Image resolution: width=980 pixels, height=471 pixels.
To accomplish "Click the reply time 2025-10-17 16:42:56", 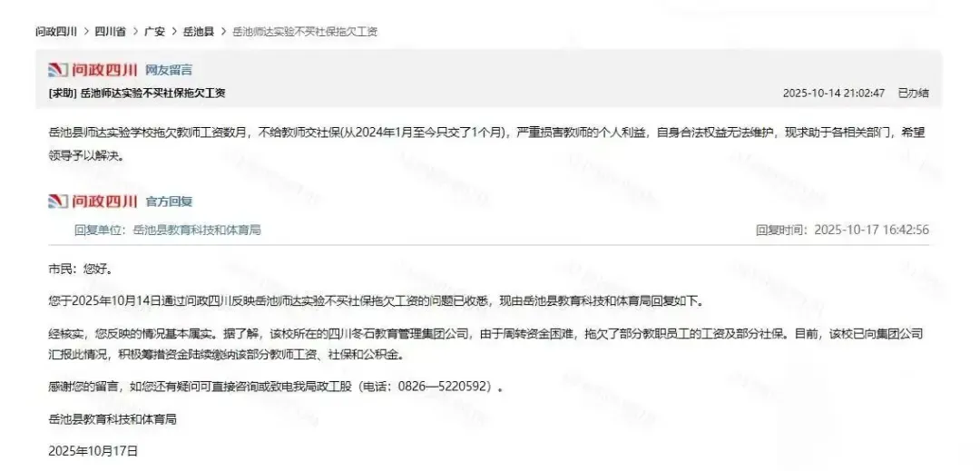I will pyautogui.click(x=872, y=230).
